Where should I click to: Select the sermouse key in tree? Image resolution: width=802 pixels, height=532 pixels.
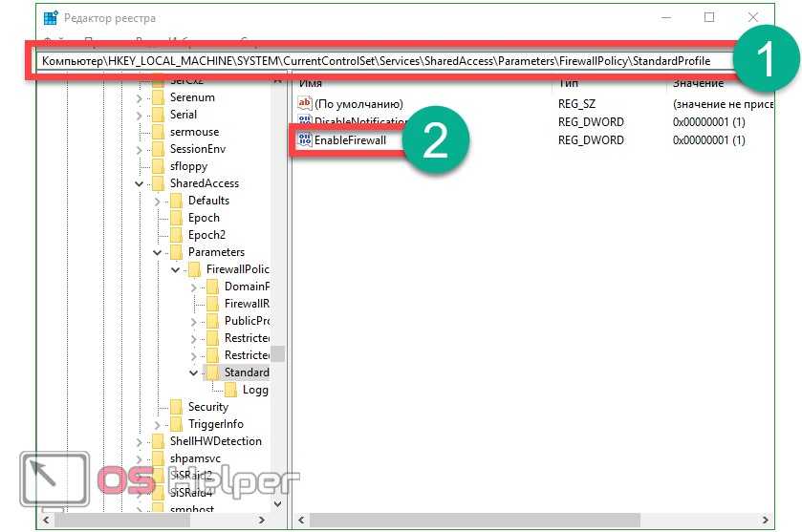194,132
